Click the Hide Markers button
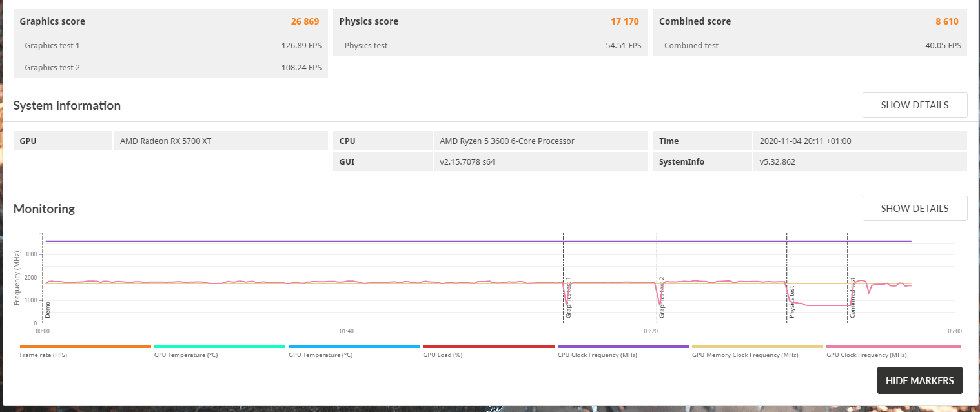This screenshot has height=412, width=980. tap(919, 380)
